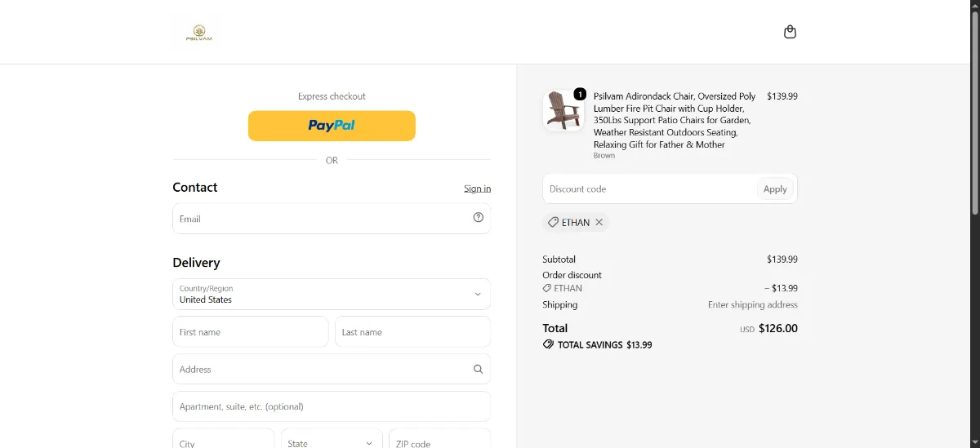Pay with the PayPal express button
Viewport: 980px width, 448px height.
(332, 126)
